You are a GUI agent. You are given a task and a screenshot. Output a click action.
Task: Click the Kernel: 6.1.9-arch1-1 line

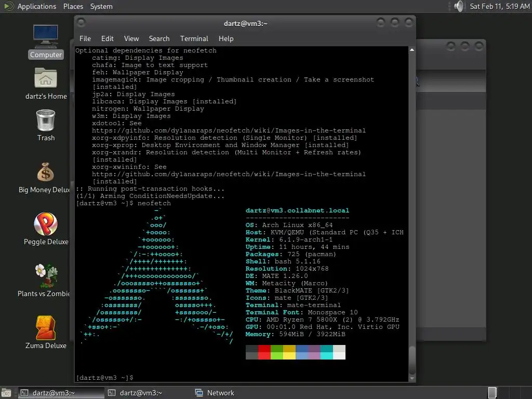(289, 240)
